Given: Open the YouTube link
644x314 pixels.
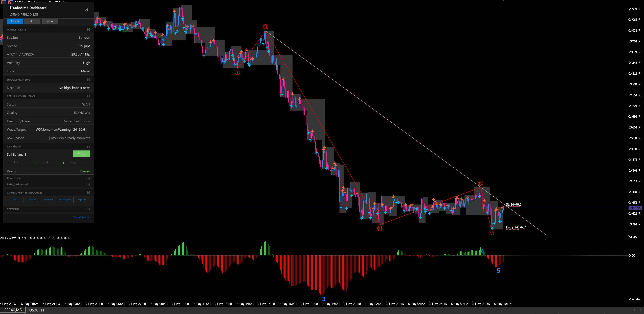Looking at the screenshot, I should tap(48, 200).
